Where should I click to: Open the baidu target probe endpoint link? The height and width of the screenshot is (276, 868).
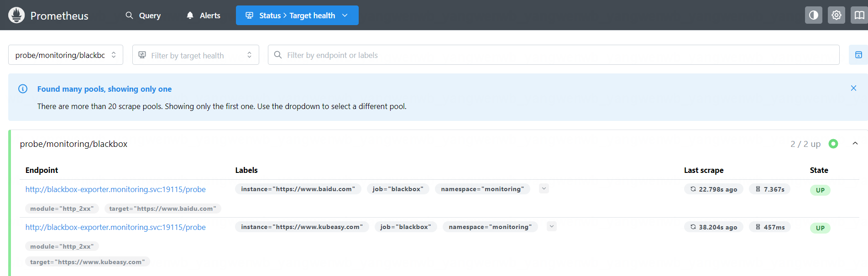(115, 189)
